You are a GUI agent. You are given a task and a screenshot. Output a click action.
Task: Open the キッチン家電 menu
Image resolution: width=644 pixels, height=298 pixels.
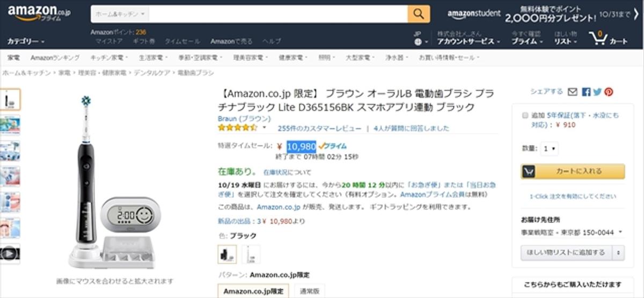pyautogui.click(x=108, y=57)
